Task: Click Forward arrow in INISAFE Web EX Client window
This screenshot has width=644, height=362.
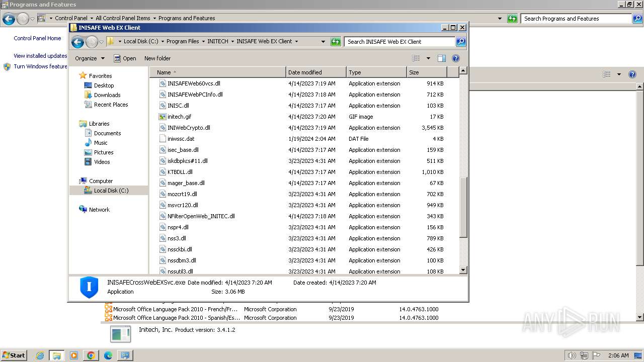Action: coord(92,42)
